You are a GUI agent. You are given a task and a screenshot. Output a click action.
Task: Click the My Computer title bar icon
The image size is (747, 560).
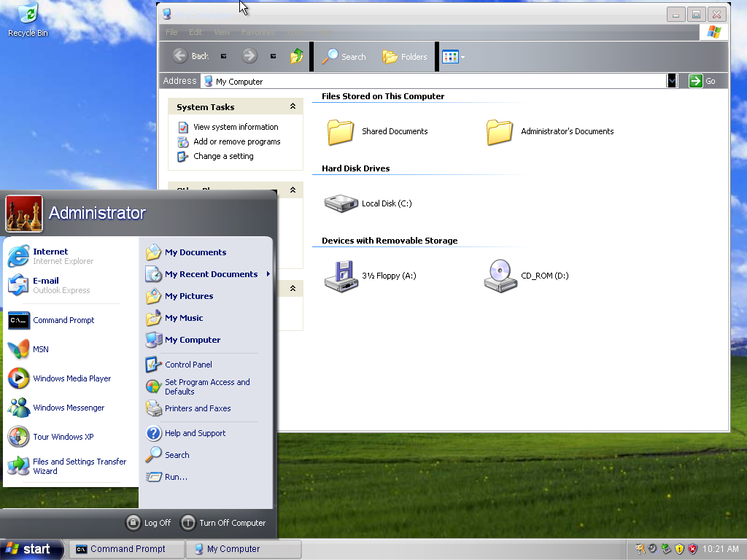click(x=167, y=14)
